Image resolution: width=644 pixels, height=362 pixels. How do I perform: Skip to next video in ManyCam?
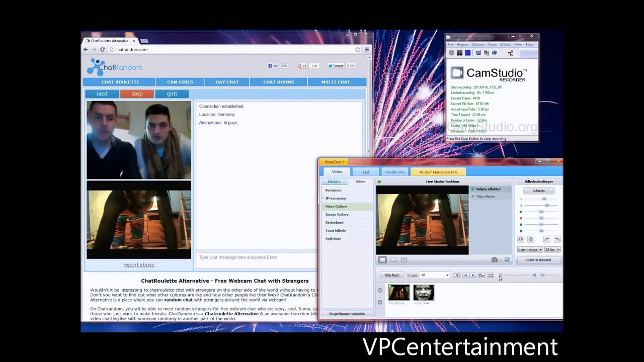(x=473, y=275)
